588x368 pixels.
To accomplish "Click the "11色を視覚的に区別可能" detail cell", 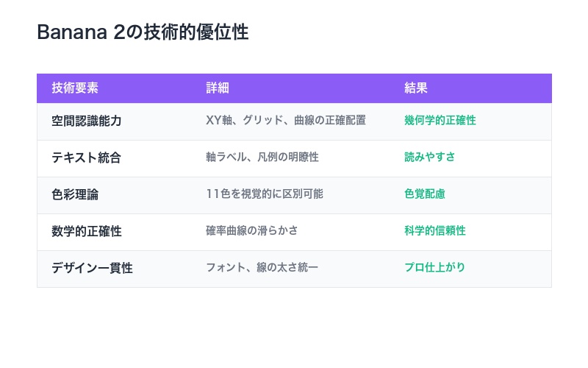I will 265,194.
